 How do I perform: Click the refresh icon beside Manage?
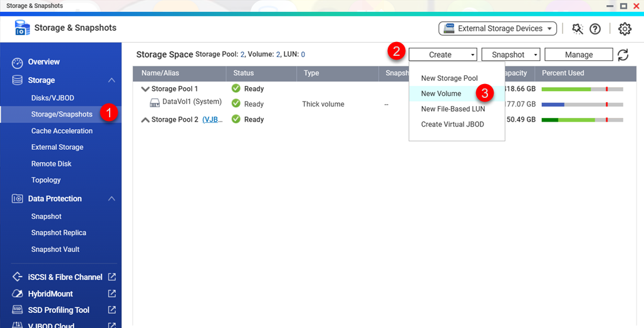point(623,55)
